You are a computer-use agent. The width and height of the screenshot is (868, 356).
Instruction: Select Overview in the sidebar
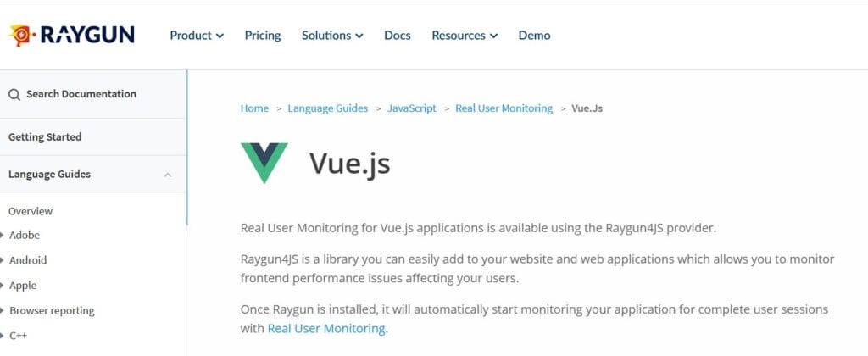(31, 211)
